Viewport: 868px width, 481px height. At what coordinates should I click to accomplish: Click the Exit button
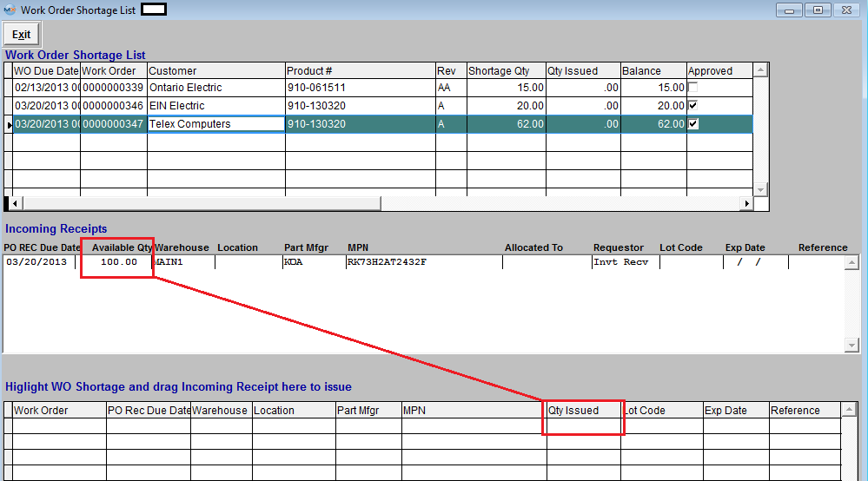pos(22,35)
